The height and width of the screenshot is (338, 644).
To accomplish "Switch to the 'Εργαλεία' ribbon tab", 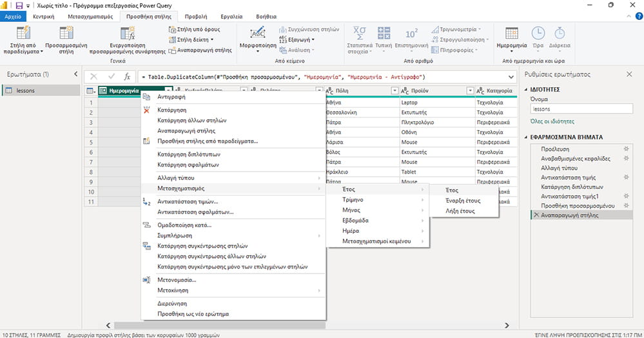I will 231,16.
